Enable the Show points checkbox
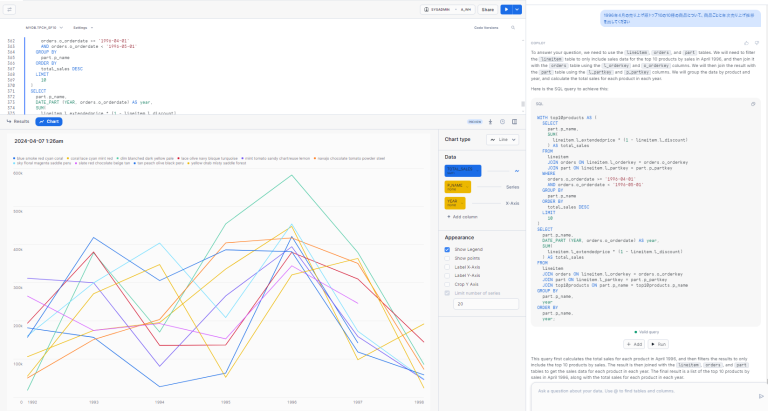This screenshot has height=411, width=768. [448, 257]
